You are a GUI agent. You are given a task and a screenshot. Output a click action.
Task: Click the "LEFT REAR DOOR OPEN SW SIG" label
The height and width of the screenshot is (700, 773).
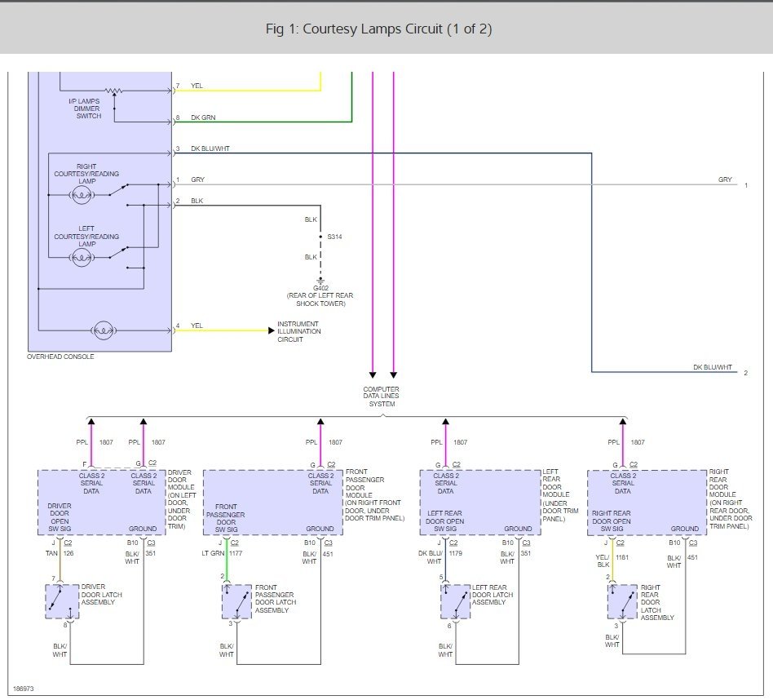tap(445, 521)
